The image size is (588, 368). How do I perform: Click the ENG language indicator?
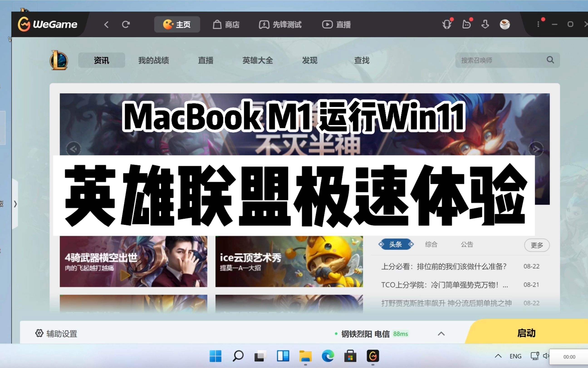tap(515, 356)
